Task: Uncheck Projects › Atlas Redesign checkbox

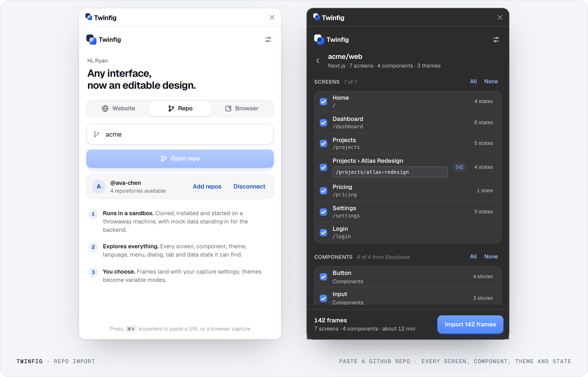Action: coord(323,167)
